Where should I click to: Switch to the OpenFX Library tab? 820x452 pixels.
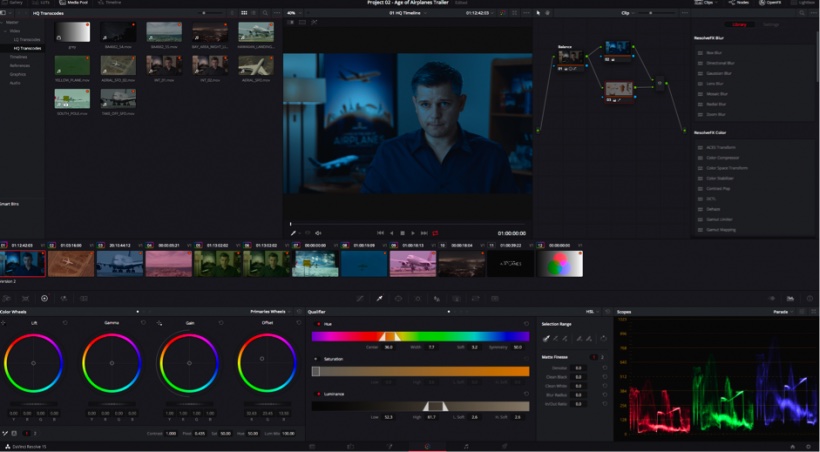pyautogui.click(x=739, y=25)
